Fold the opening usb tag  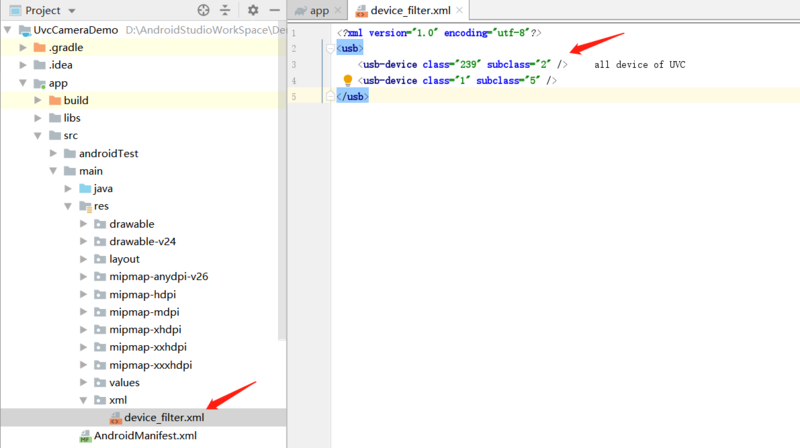[330, 48]
